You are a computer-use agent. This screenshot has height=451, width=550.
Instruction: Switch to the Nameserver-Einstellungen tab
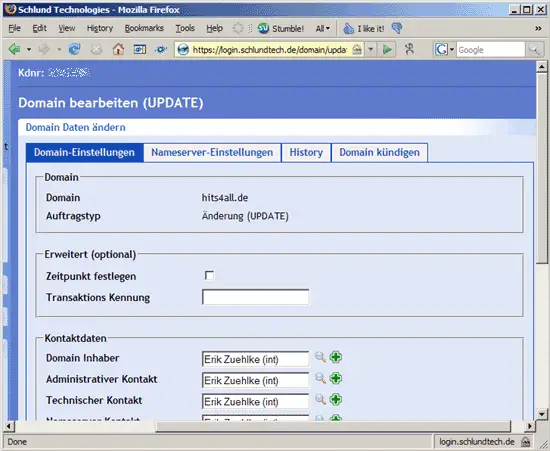click(212, 153)
